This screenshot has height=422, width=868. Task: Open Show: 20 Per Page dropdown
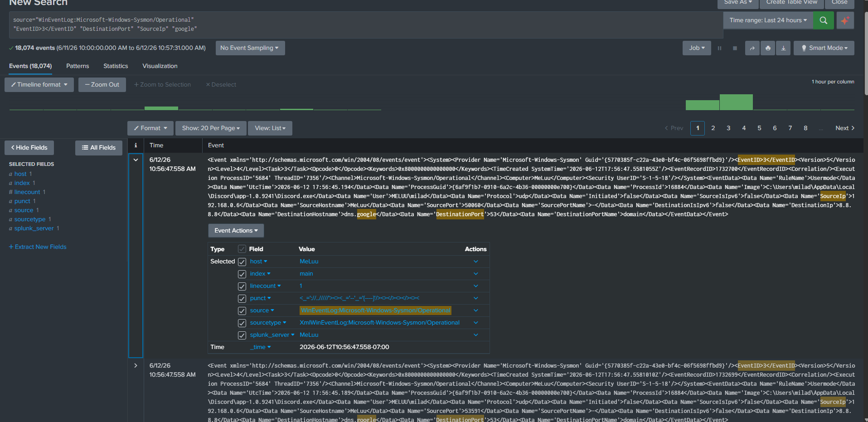click(x=211, y=128)
